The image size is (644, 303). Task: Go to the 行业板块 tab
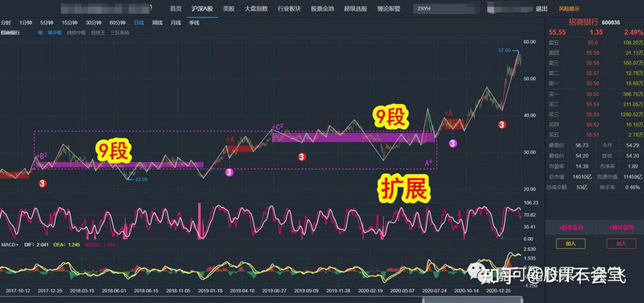(289, 8)
